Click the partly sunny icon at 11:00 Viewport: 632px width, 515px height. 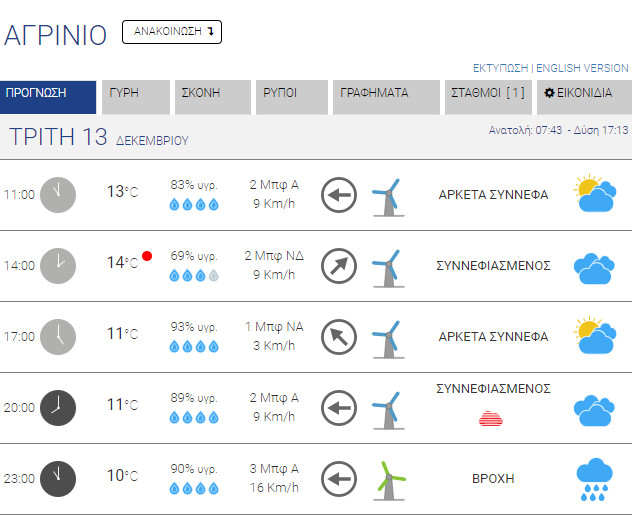[594, 194]
